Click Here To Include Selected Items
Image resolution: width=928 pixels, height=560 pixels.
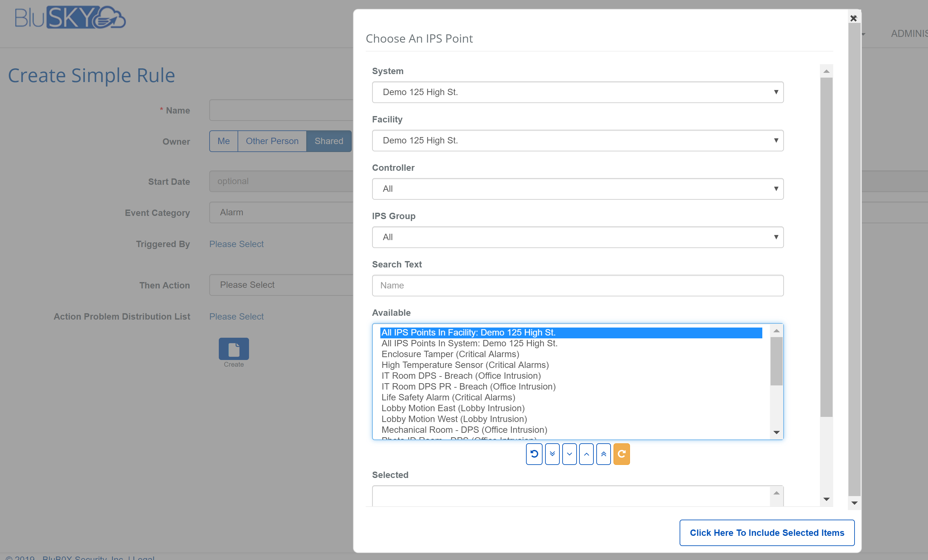[766, 533]
